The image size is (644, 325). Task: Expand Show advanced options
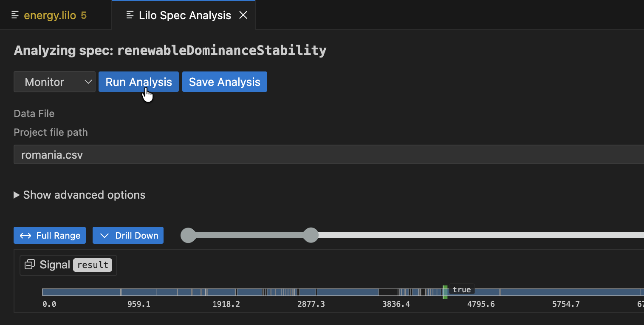coord(79,195)
